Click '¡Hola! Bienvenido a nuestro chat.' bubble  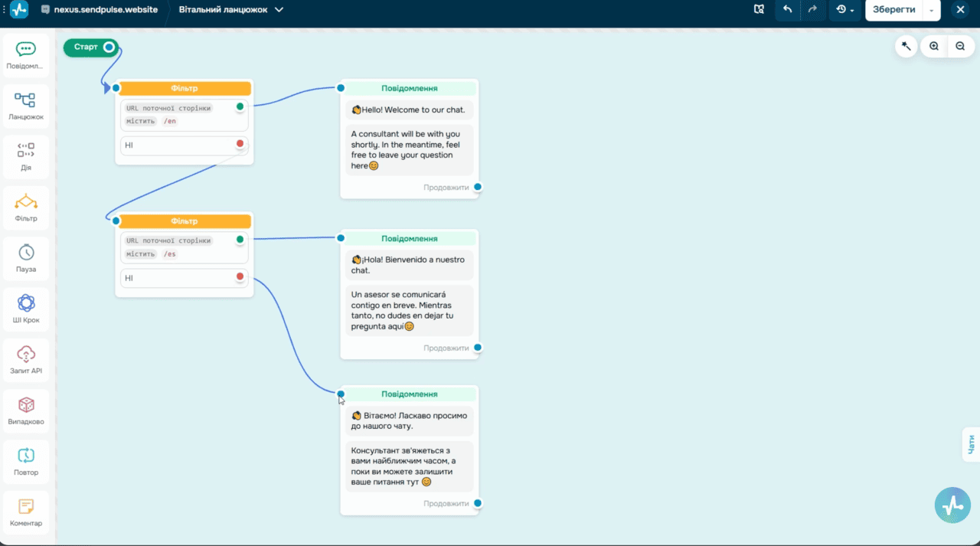click(410, 265)
